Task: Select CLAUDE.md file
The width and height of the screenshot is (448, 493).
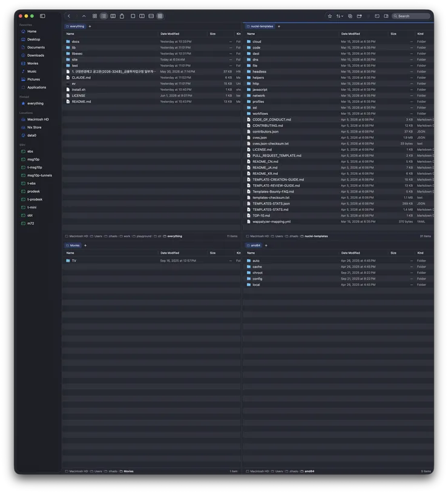Action: (152, 78)
